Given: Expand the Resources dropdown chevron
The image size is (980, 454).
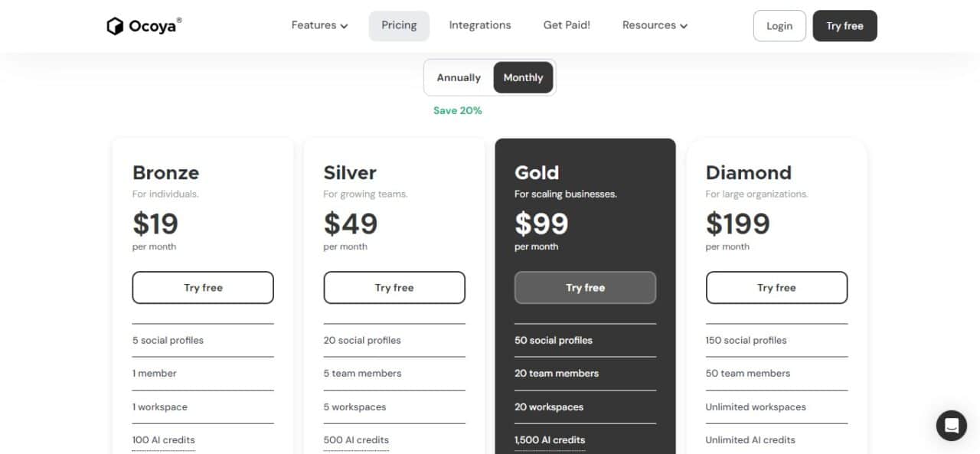Looking at the screenshot, I should pyautogui.click(x=684, y=26).
